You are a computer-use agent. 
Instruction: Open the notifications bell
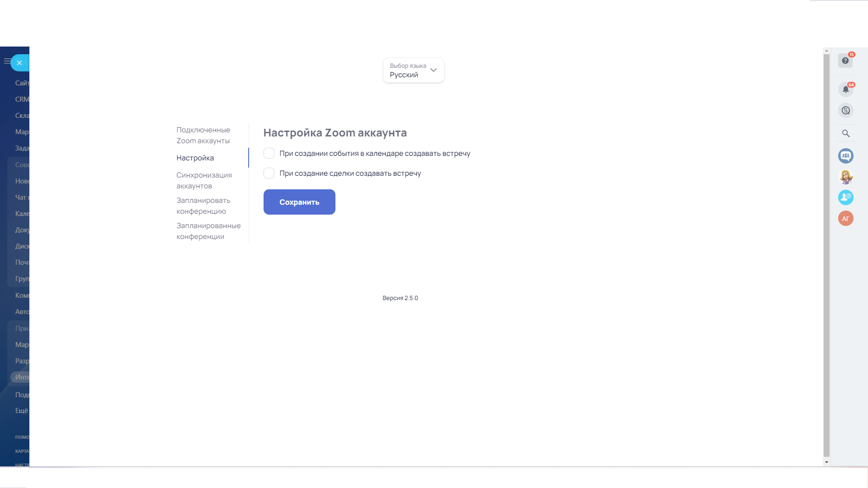[x=845, y=89]
